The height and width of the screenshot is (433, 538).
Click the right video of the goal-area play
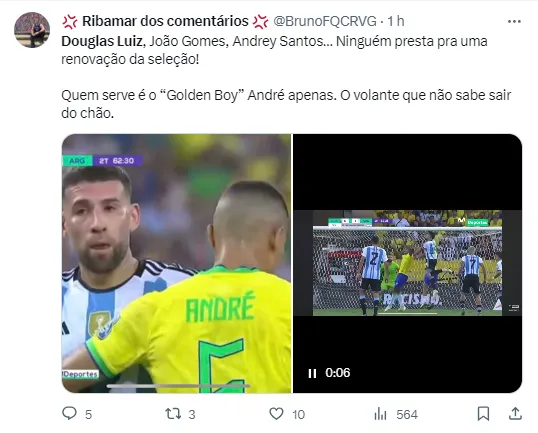407,263
